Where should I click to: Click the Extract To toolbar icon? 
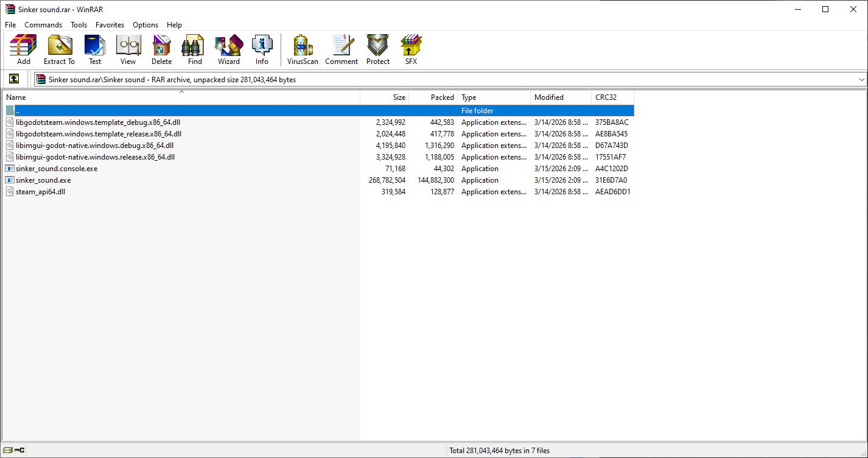pyautogui.click(x=59, y=49)
